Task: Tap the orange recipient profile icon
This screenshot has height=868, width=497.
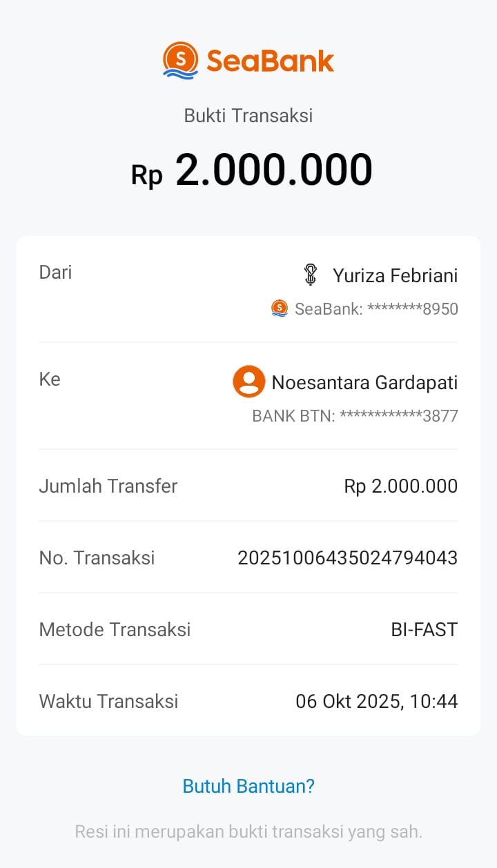Action: click(x=249, y=382)
